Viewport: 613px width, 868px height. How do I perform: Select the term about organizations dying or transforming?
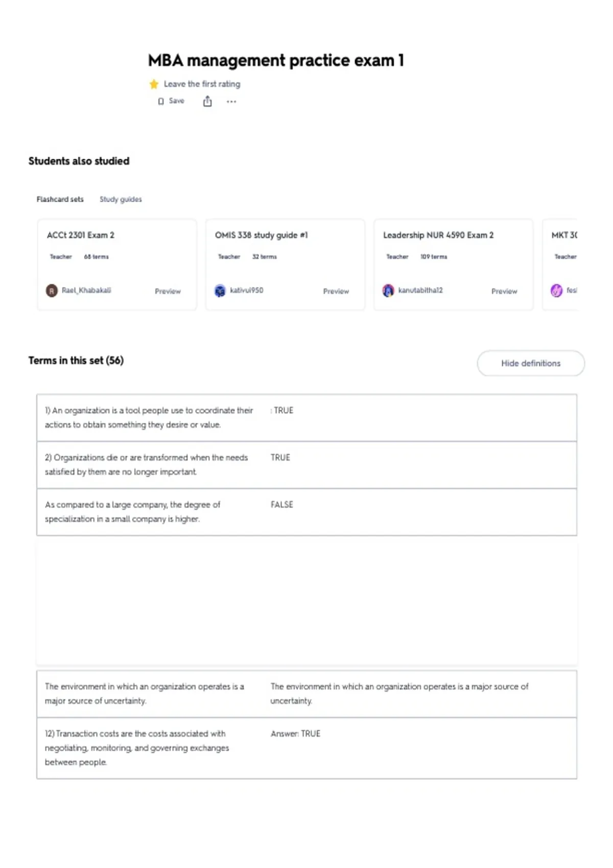tap(306, 465)
